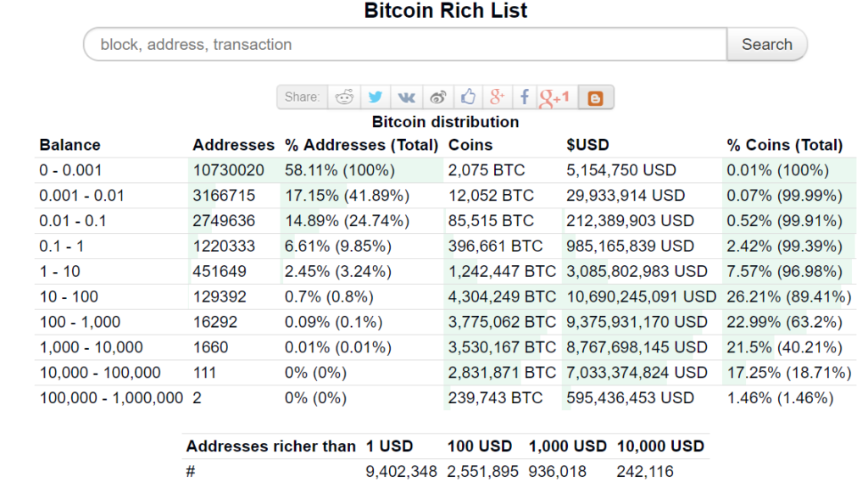Click the Addresses column header

pos(234,145)
